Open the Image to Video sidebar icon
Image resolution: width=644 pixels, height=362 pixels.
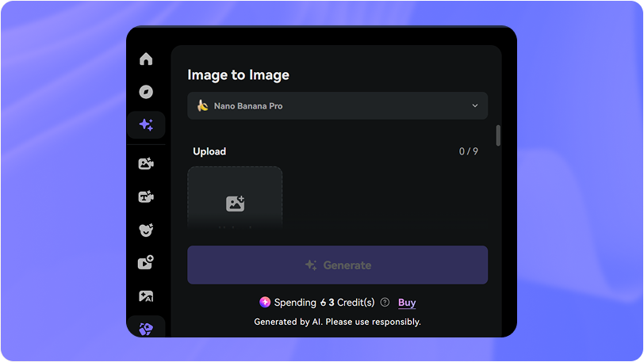pyautogui.click(x=146, y=164)
